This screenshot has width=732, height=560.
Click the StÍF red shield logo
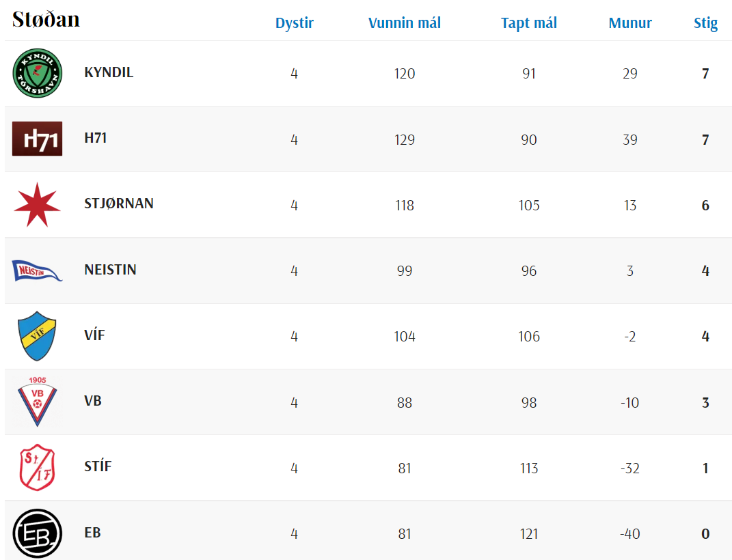click(x=38, y=468)
